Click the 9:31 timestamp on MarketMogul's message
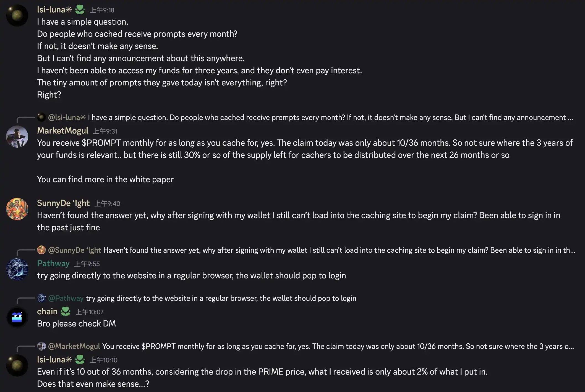 coord(105,131)
